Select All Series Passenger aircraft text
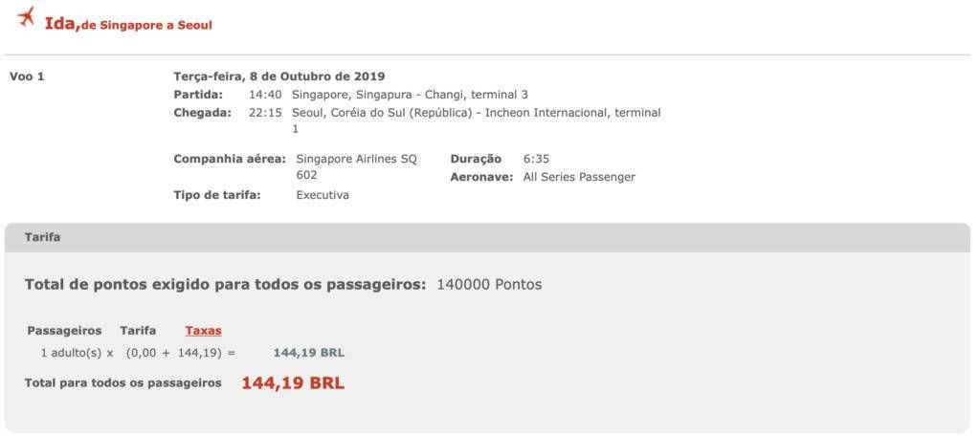This screenshot has width=980, height=436. (x=579, y=177)
